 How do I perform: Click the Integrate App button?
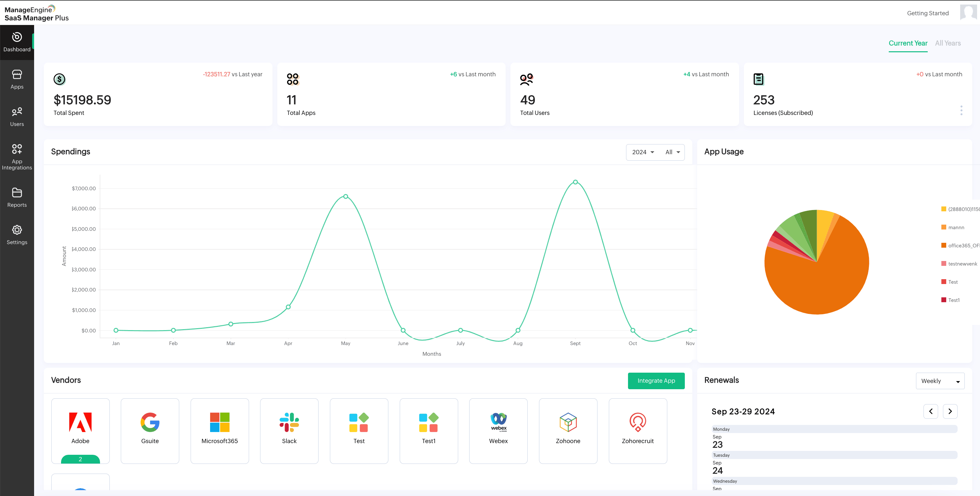click(x=656, y=381)
